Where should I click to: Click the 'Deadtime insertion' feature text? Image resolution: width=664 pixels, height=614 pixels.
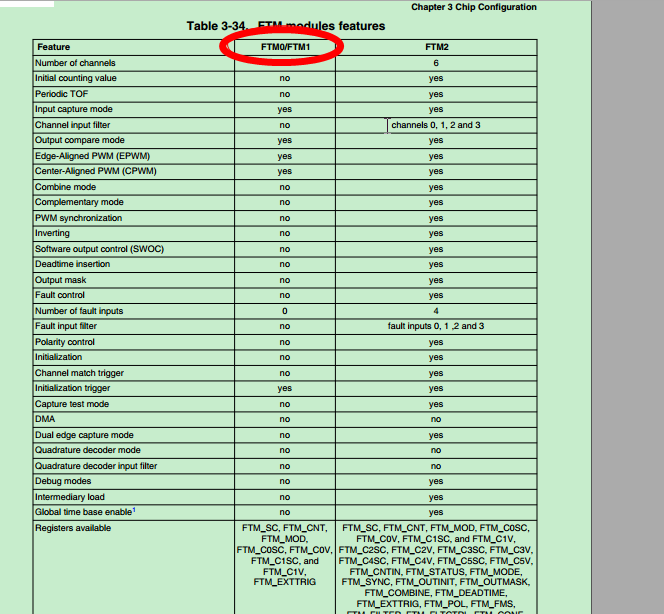pos(72,264)
